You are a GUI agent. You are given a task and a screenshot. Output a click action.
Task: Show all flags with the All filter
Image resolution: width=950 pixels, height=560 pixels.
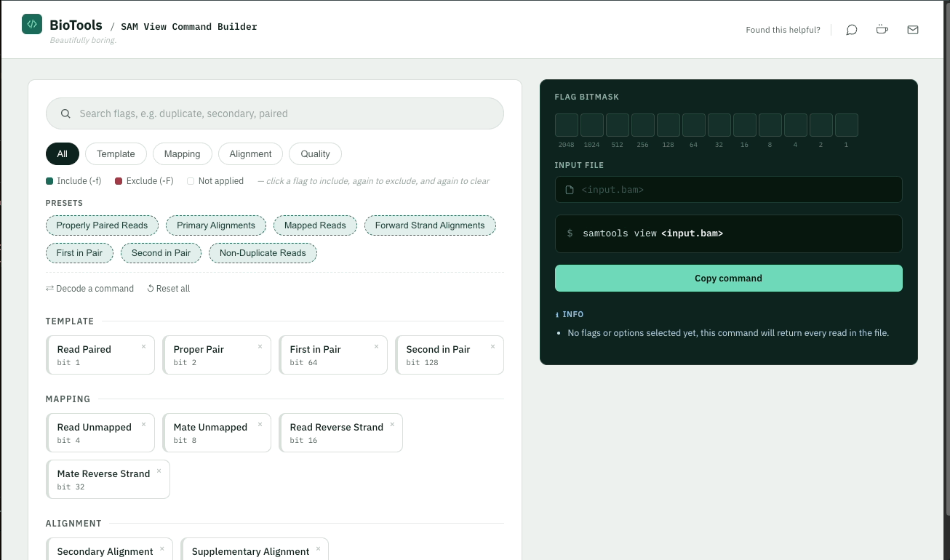click(x=63, y=153)
